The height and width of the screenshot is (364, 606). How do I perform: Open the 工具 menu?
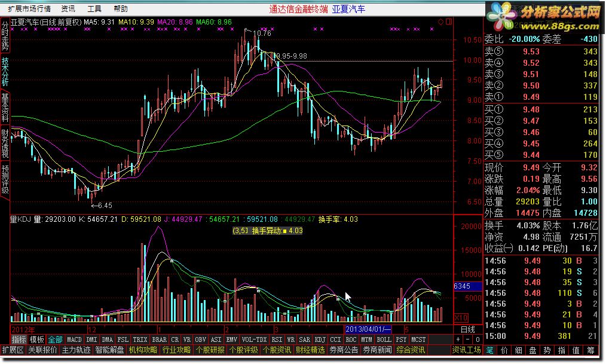point(94,8)
